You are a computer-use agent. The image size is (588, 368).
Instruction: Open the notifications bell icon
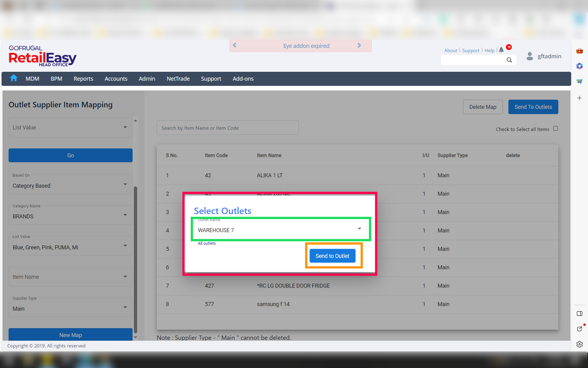coord(501,50)
